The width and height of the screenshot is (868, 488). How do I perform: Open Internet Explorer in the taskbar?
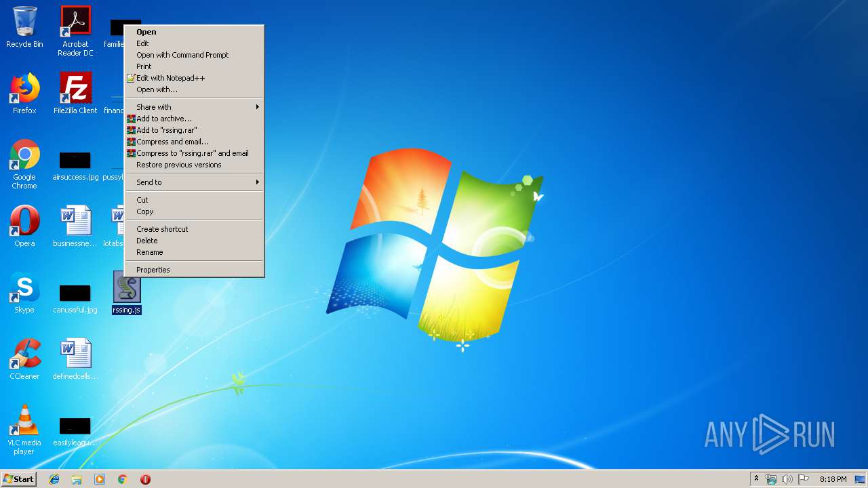[x=54, y=479]
